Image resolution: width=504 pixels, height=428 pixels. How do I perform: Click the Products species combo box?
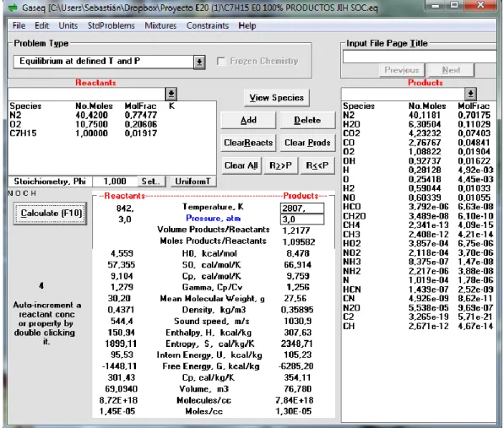[404, 94]
